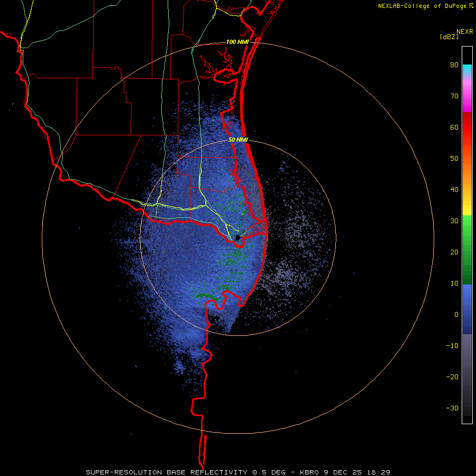Image resolution: width=476 pixels, height=476 pixels.
Task: Click the black radar site dot at KBRO
Action: (x=238, y=237)
